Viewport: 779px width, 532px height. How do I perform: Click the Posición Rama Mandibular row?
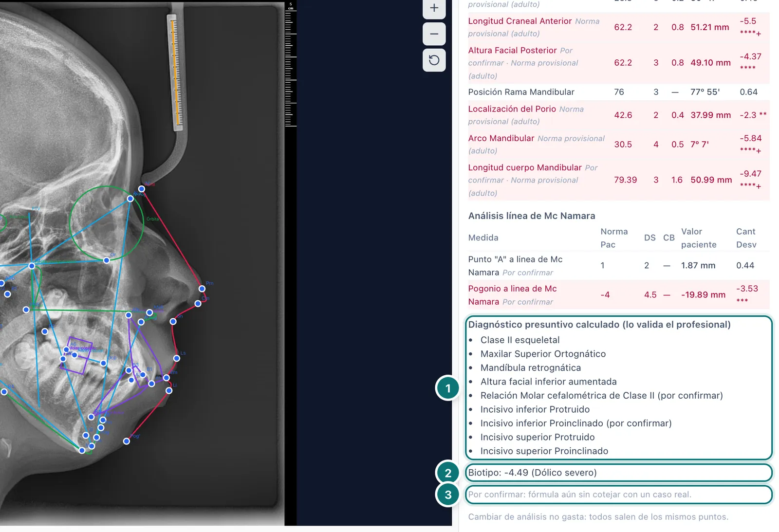[x=618, y=92]
